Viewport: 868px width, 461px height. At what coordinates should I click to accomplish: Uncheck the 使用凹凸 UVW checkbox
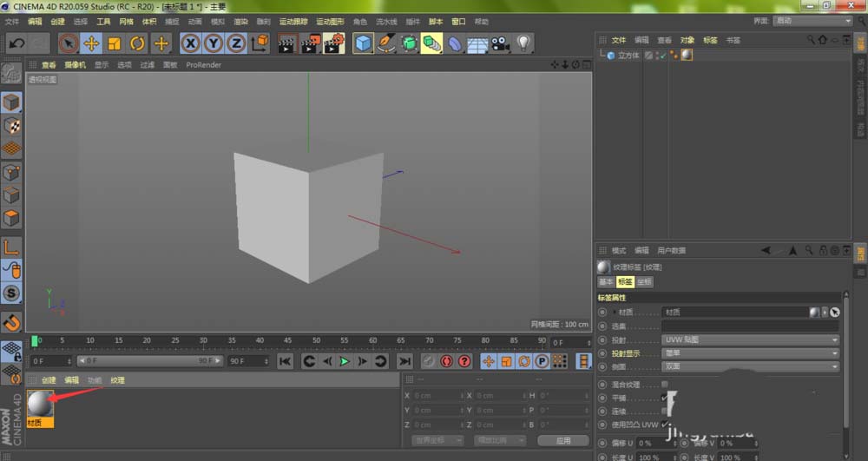665,425
